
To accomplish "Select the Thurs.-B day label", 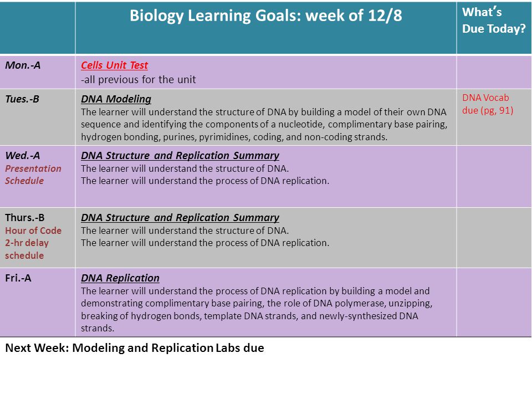I will pos(25,217).
